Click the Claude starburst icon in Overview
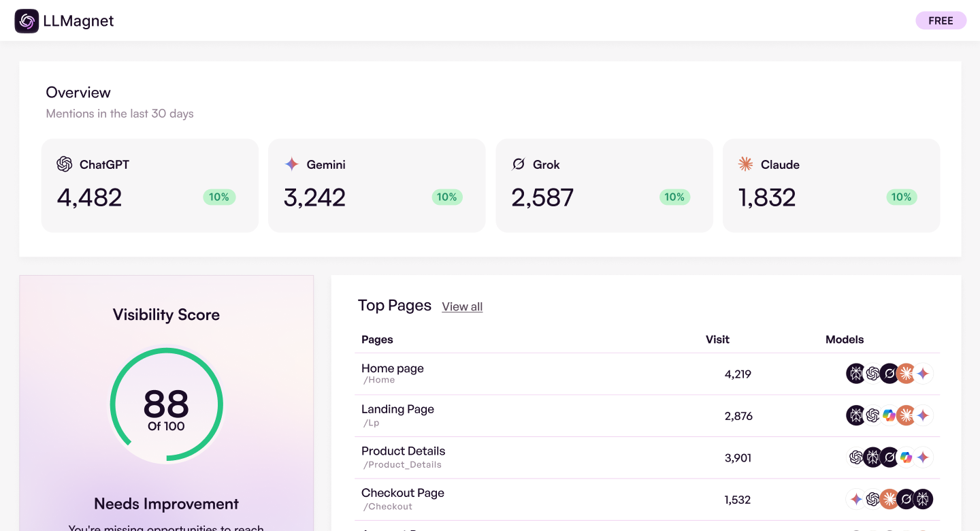980x531 pixels. click(x=746, y=164)
